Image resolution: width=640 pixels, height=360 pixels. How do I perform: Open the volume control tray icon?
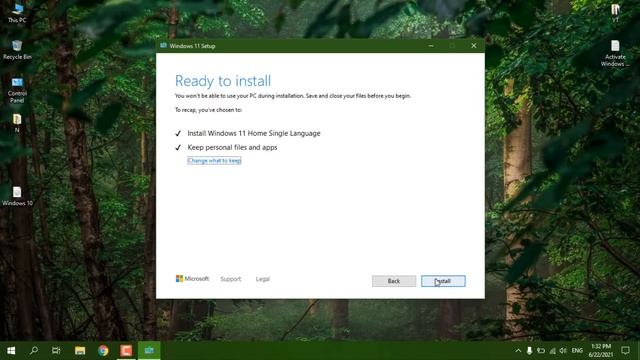563,351
